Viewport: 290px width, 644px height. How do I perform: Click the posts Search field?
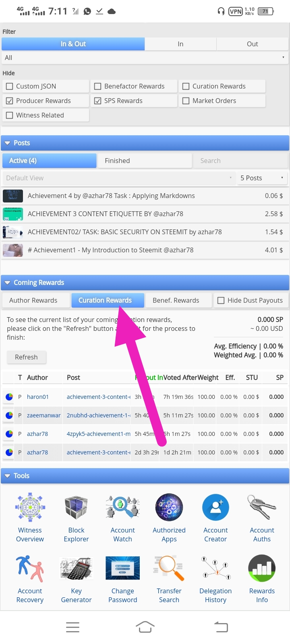tap(240, 161)
